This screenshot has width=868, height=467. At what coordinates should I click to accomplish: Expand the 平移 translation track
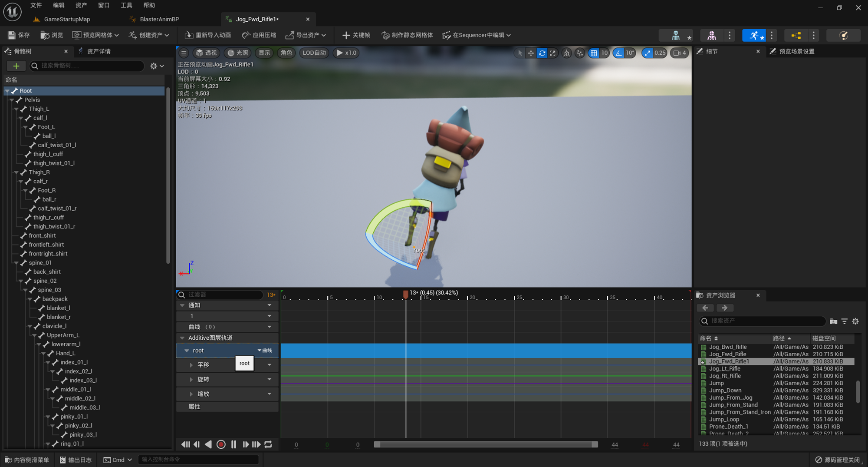click(191, 365)
